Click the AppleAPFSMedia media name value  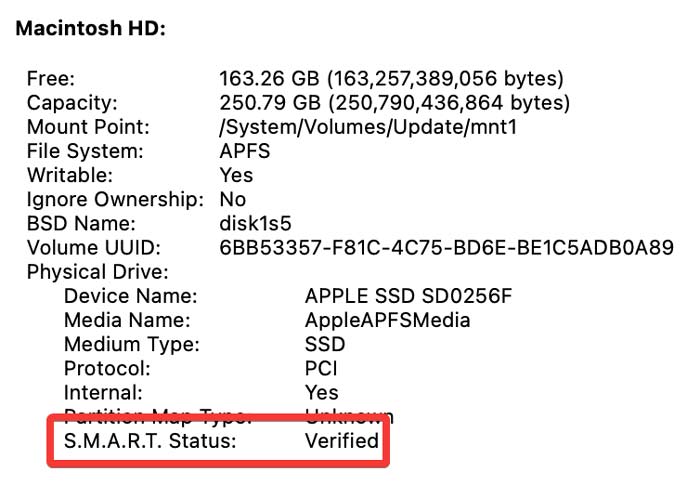[387, 320]
